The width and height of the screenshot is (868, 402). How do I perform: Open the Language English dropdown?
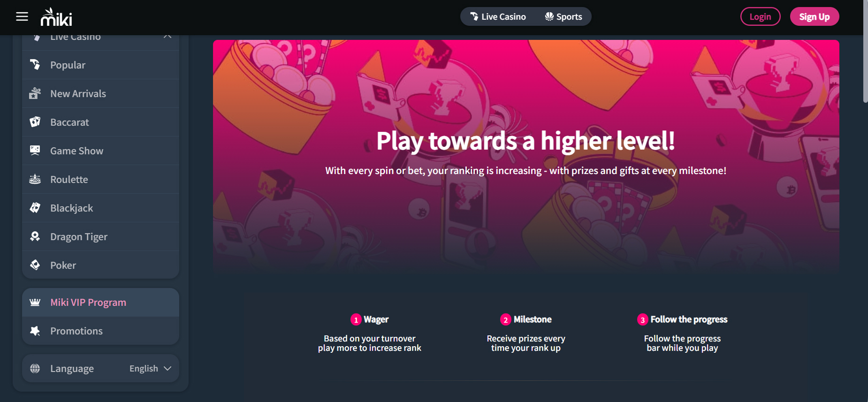point(150,369)
